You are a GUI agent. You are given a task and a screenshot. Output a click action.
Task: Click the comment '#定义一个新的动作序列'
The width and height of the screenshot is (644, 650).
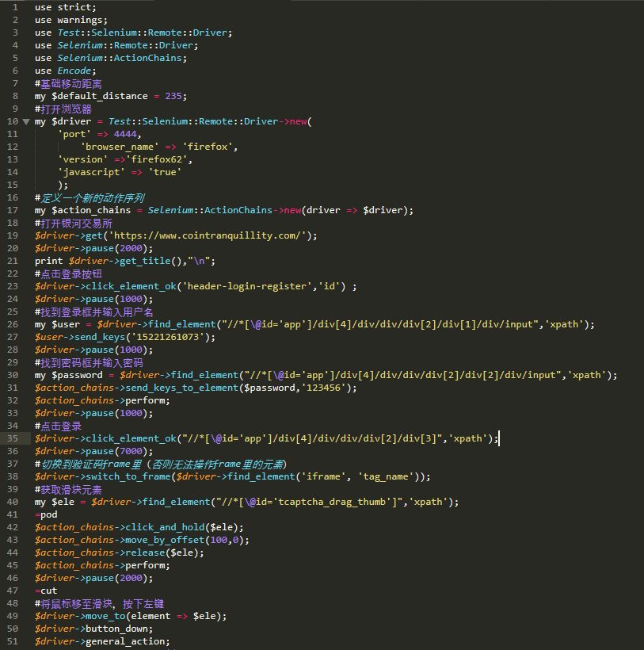pos(90,197)
